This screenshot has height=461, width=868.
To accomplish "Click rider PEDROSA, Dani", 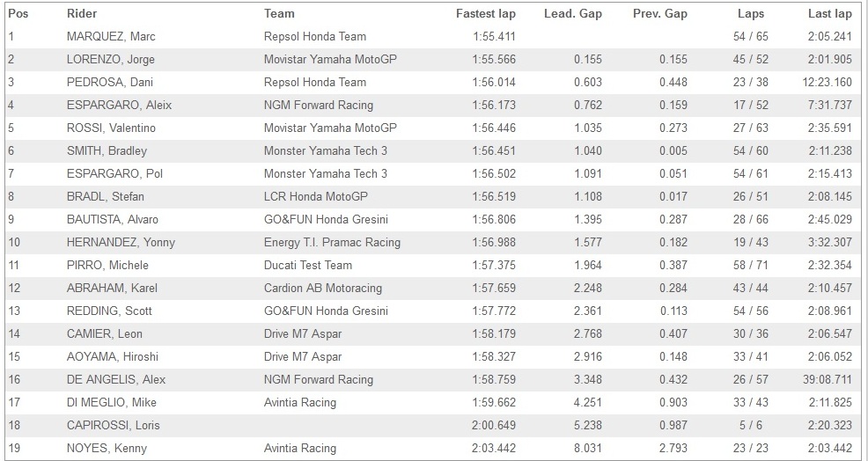I will tap(105, 82).
